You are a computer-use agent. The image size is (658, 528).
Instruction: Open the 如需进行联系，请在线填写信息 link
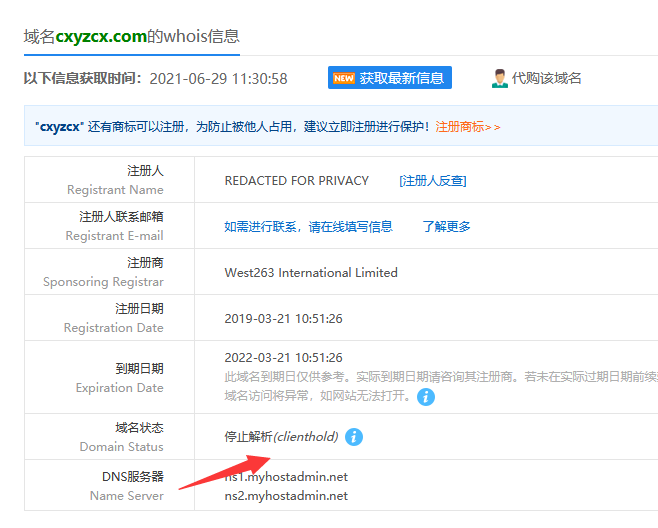click(x=308, y=227)
